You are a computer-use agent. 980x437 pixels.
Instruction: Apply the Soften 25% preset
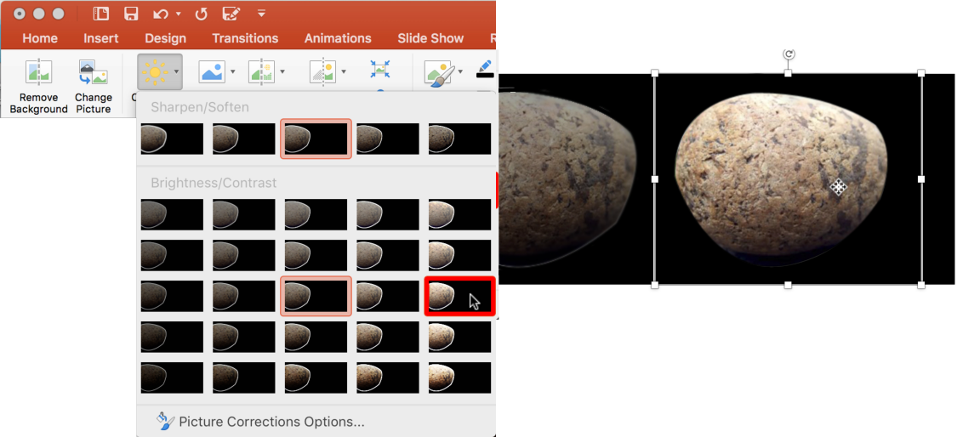pyautogui.click(x=244, y=139)
